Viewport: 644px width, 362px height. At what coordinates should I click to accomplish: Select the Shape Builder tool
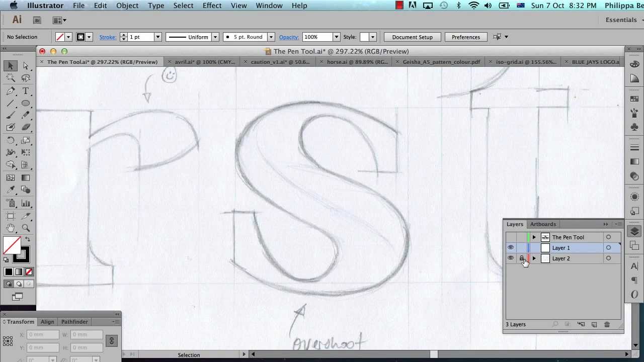tap(11, 164)
